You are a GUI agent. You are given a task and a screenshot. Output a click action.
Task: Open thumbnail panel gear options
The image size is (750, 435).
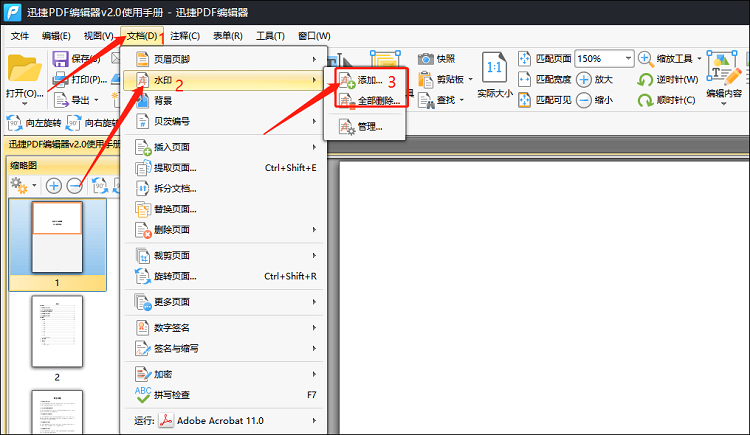click(19, 185)
